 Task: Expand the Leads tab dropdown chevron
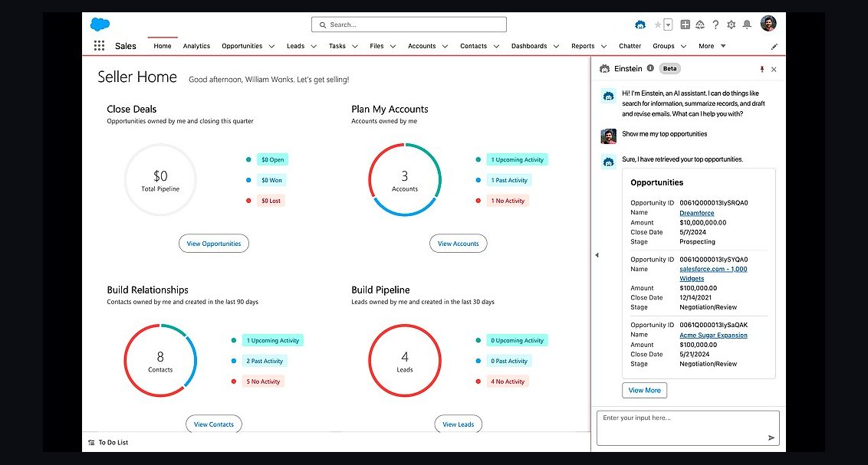pyautogui.click(x=314, y=47)
